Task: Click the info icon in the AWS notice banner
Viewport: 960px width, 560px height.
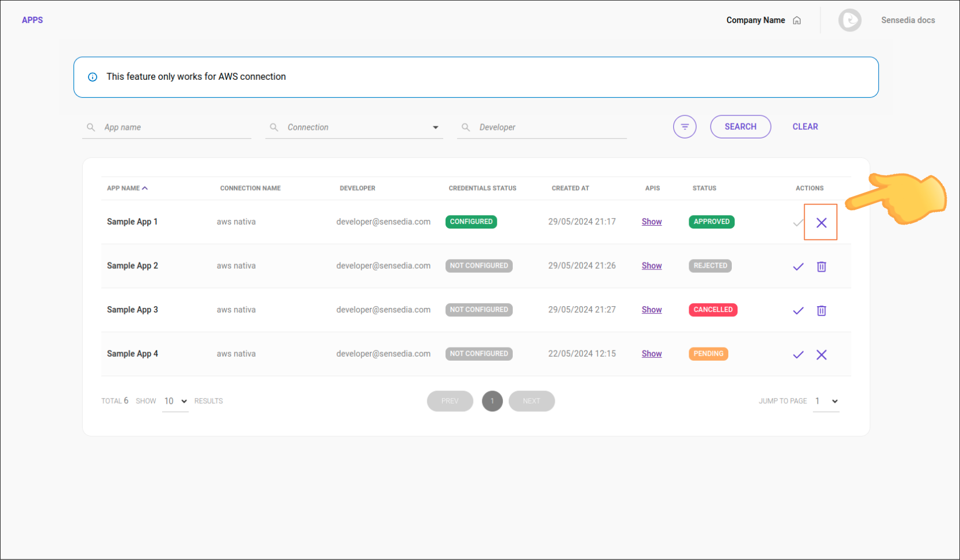Action: click(x=93, y=76)
